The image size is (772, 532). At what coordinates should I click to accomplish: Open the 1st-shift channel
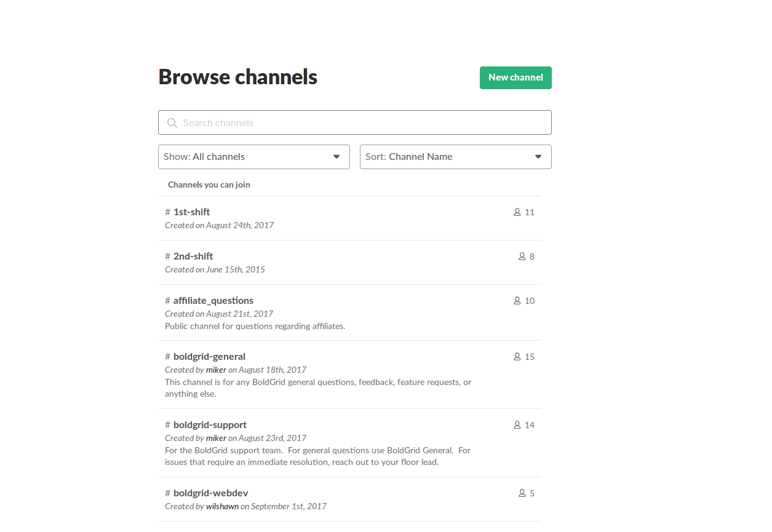click(x=191, y=212)
